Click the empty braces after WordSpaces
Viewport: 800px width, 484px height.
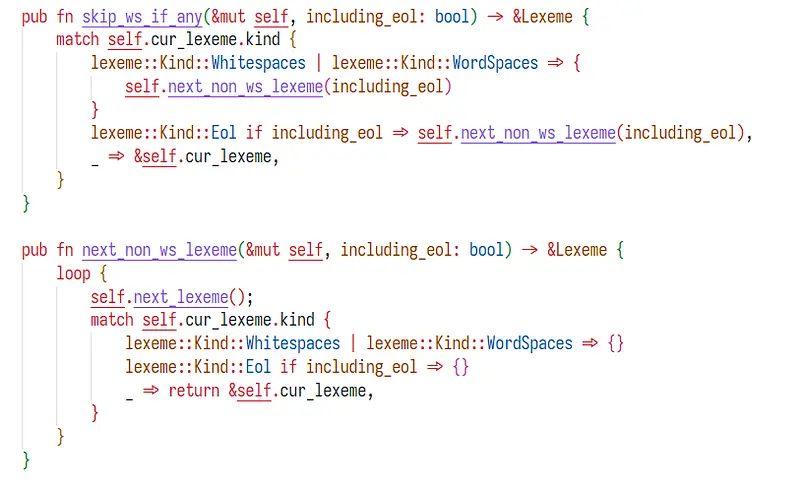coord(616,343)
